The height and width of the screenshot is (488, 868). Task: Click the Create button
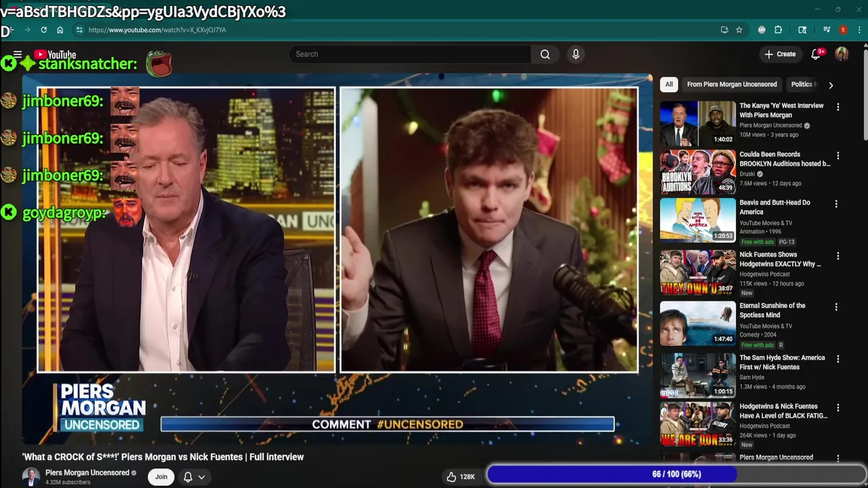click(x=780, y=54)
